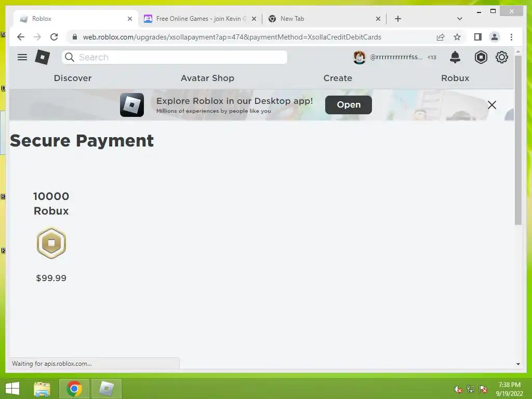Open Chrome three-dot menu
Viewport: 532px width, 399px height.
[511, 37]
